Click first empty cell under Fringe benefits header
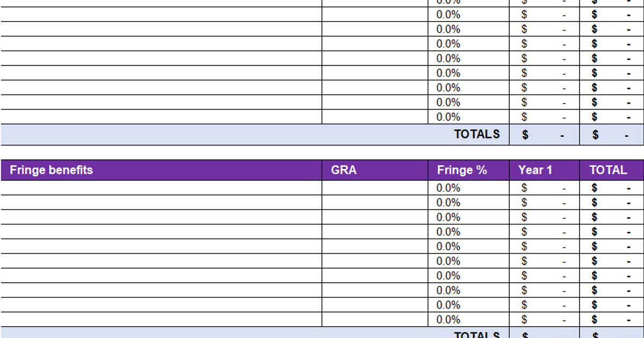644x338 pixels. (x=161, y=188)
